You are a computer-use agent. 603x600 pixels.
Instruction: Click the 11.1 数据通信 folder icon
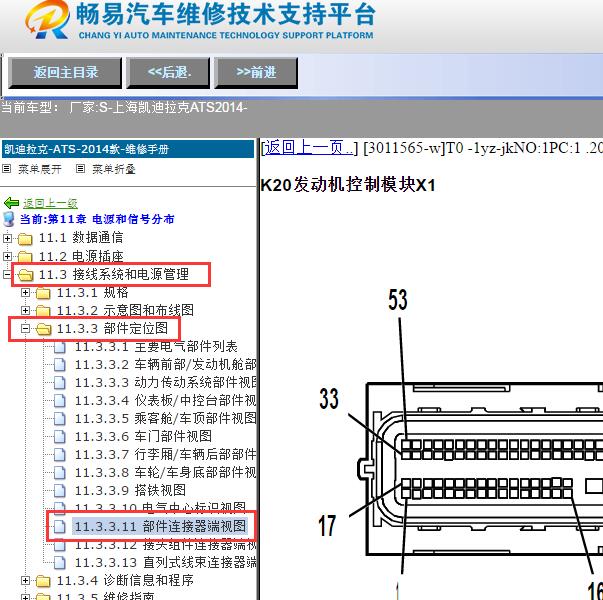(25, 239)
